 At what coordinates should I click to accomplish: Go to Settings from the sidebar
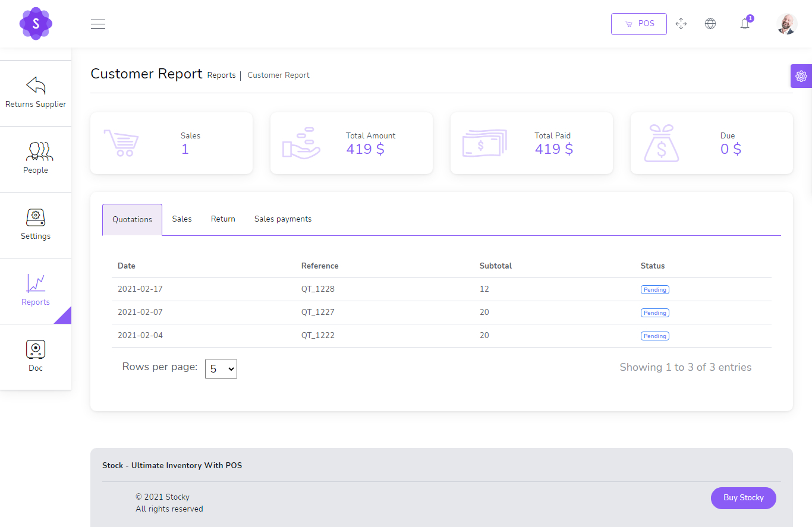click(36, 225)
